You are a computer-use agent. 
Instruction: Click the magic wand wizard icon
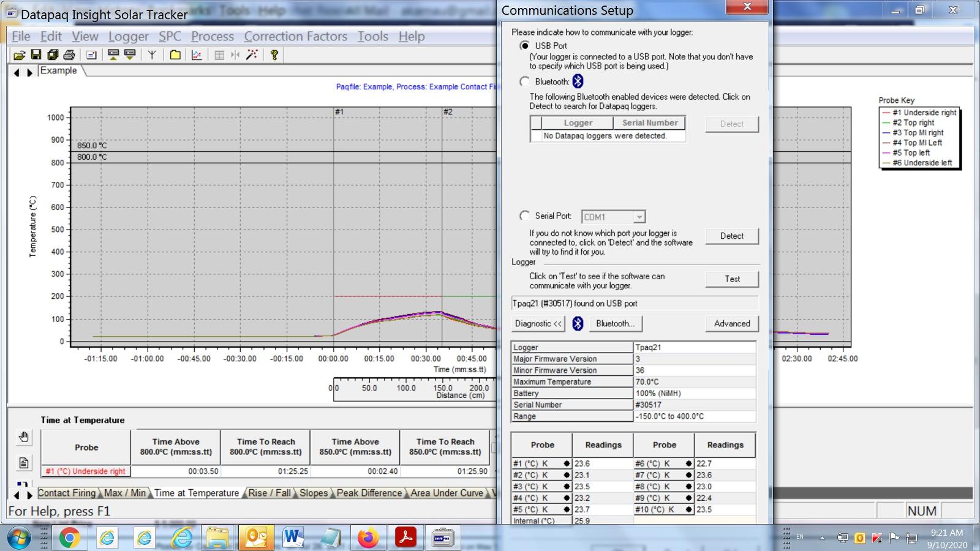pyautogui.click(x=252, y=55)
